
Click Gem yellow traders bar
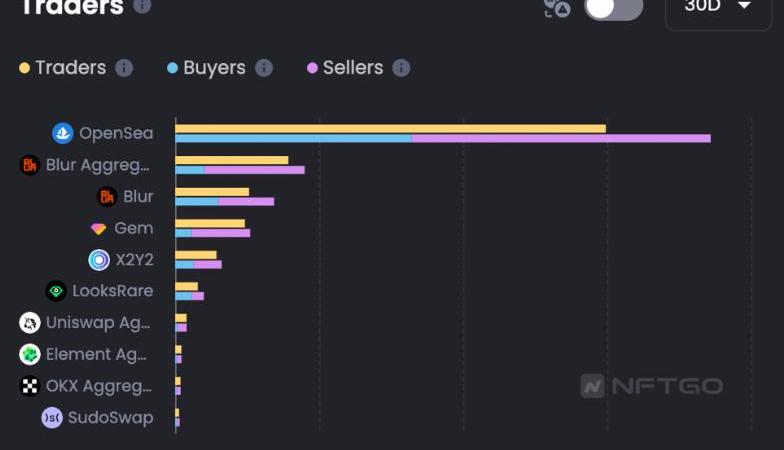(210, 223)
